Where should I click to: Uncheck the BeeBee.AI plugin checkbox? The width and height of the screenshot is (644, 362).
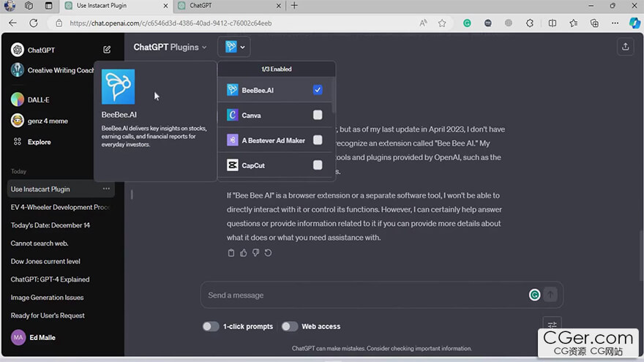[318, 89]
